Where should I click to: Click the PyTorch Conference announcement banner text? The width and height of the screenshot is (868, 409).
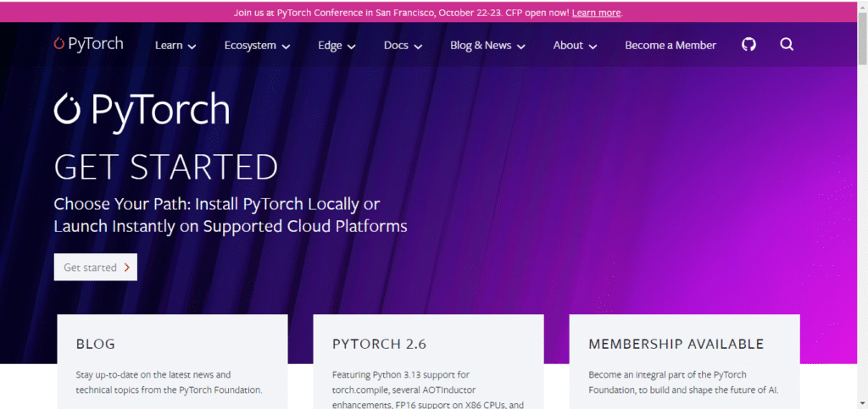[398, 13]
